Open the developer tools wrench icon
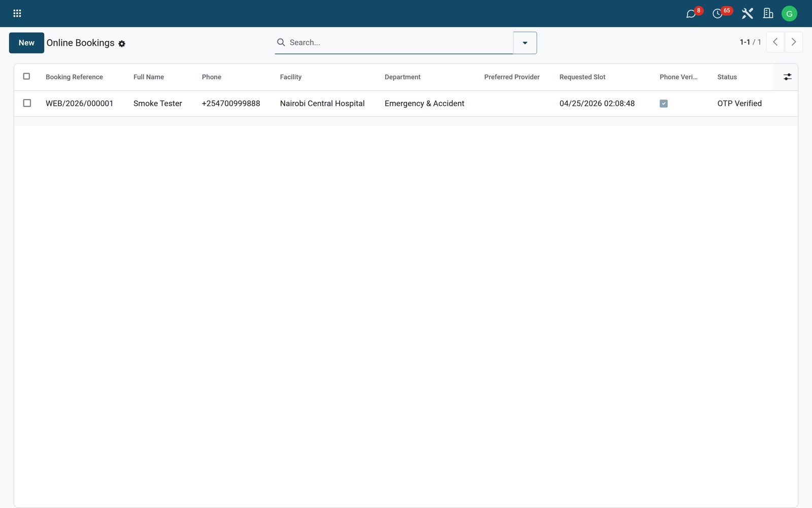812x508 pixels. click(747, 13)
